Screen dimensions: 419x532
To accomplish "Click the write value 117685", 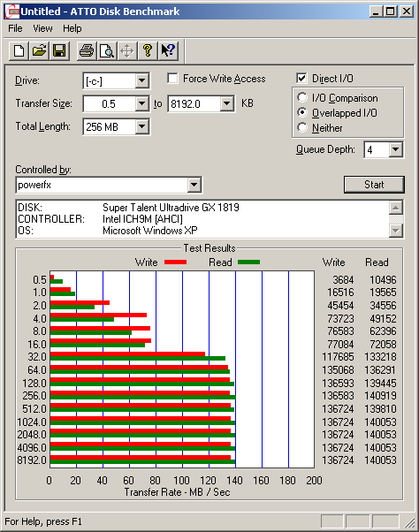I will pyautogui.click(x=338, y=357).
